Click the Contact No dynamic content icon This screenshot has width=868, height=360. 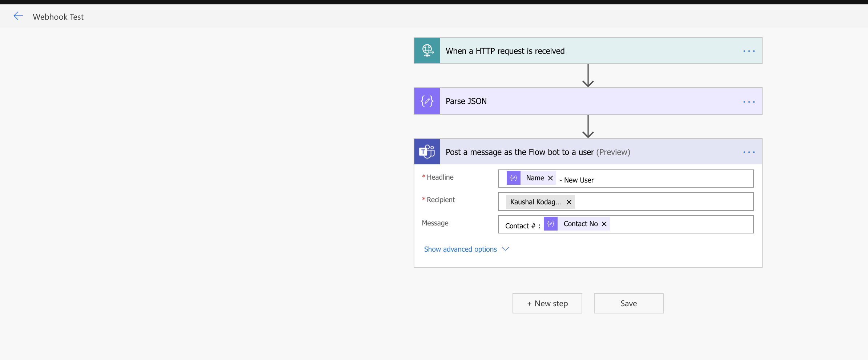(551, 224)
